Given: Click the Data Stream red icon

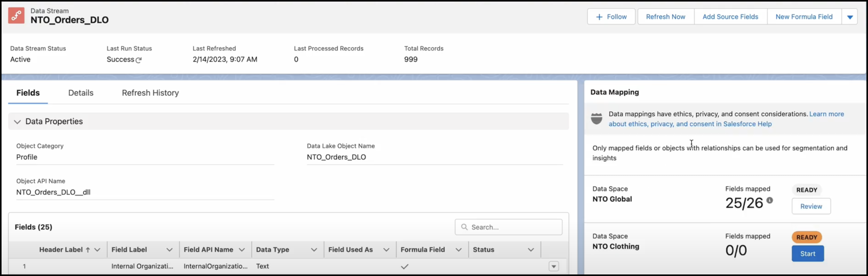Looking at the screenshot, I should pos(16,15).
